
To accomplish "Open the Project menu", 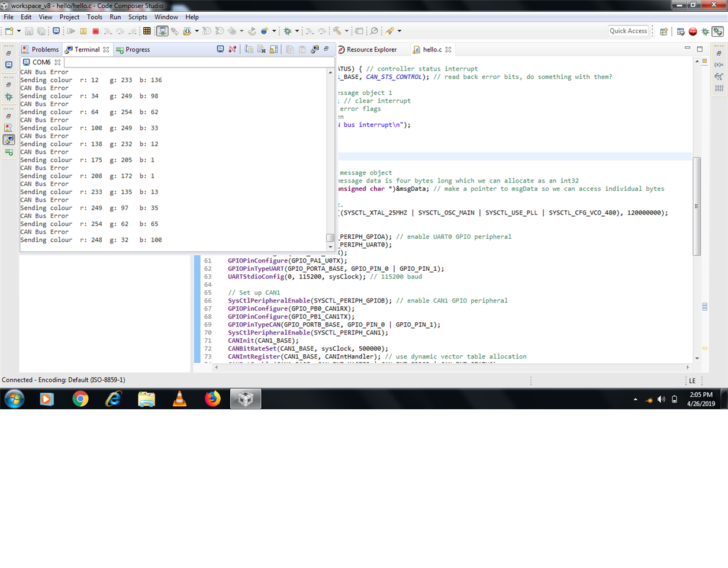I will (x=69, y=17).
